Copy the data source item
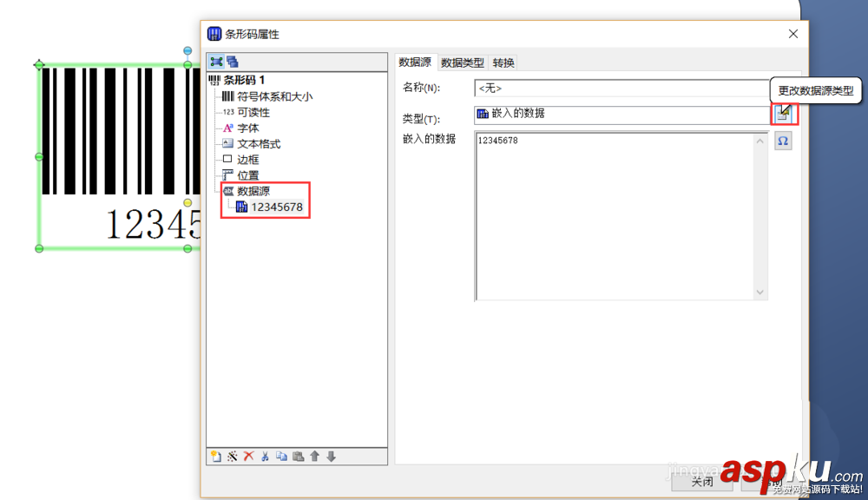This screenshot has height=500, width=868. [x=282, y=456]
